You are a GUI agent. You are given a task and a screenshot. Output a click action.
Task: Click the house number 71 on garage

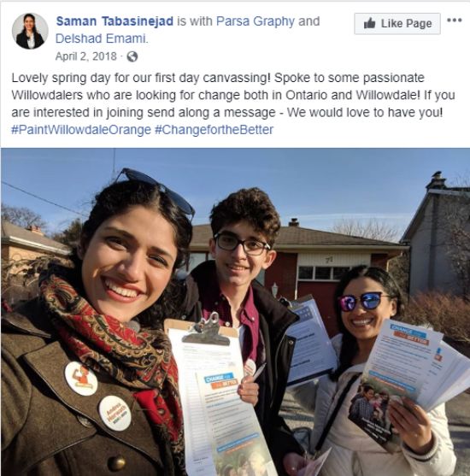pyautogui.click(x=328, y=260)
